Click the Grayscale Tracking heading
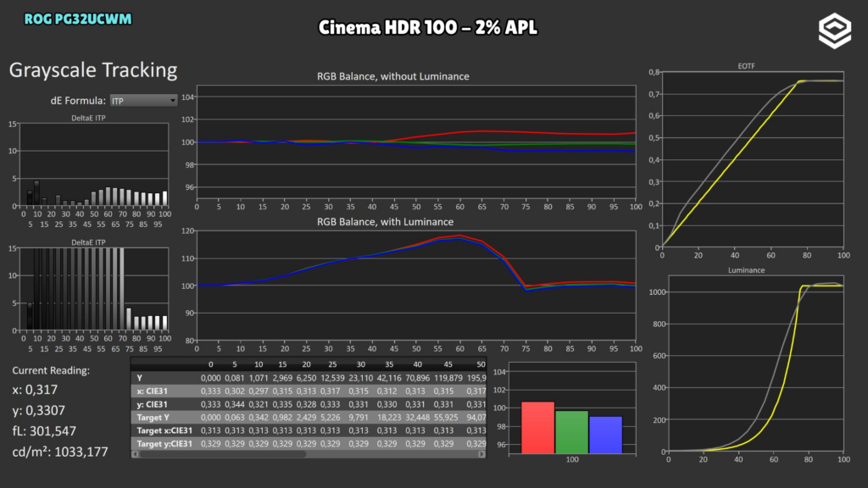The width and height of the screenshot is (868, 488). click(93, 70)
